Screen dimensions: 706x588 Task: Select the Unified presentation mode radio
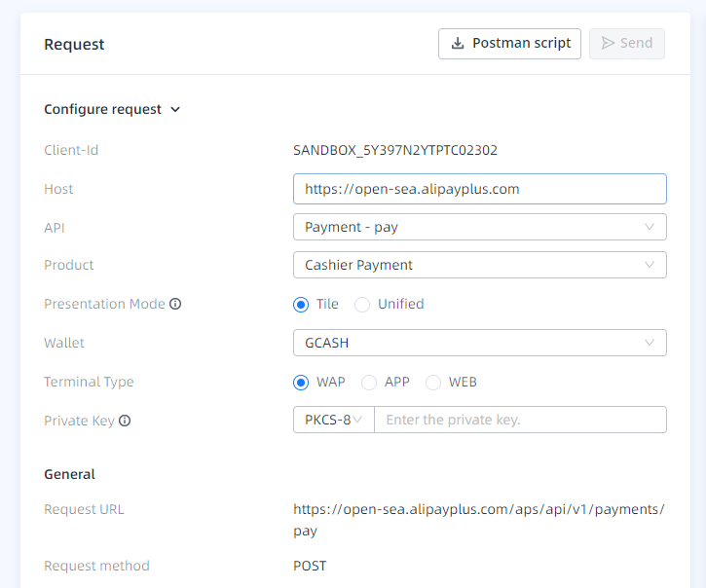(362, 305)
